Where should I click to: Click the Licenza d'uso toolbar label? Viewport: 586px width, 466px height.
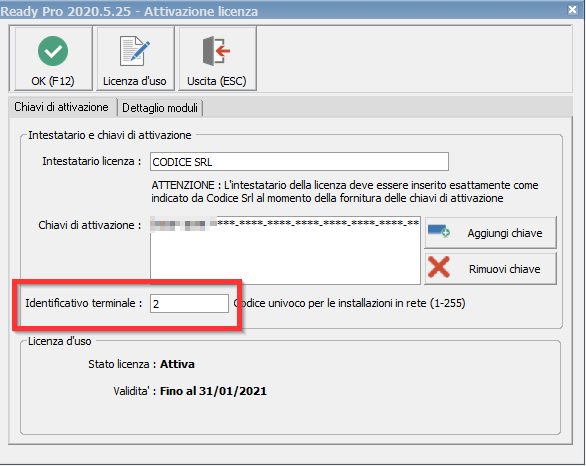(135, 81)
